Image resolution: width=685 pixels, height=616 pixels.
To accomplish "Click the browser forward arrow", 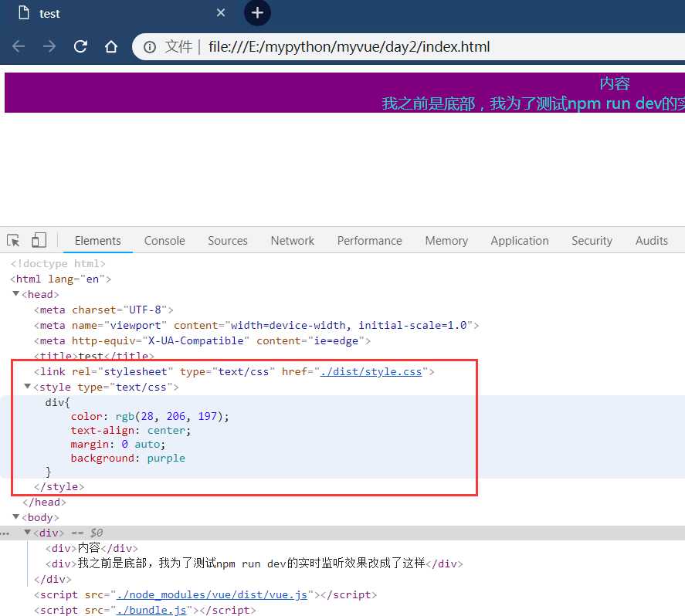I will [x=49, y=46].
